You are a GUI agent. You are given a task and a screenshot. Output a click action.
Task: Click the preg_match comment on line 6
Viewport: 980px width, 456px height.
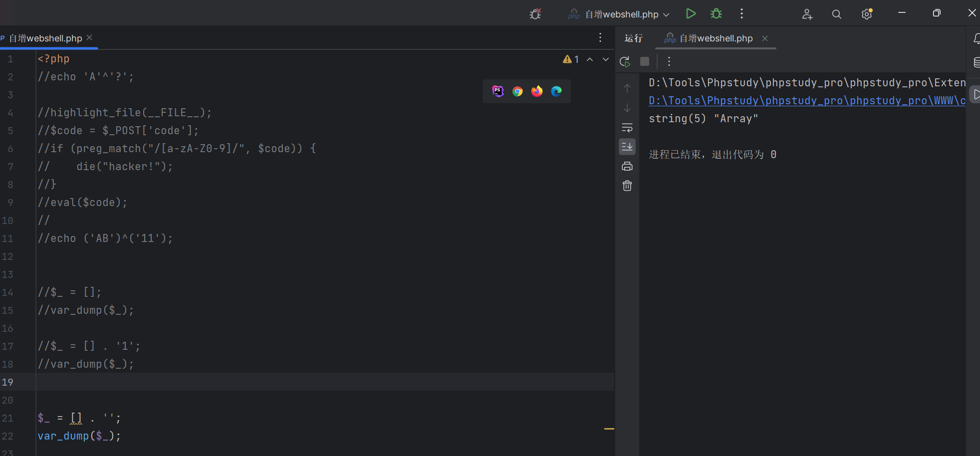177,148
